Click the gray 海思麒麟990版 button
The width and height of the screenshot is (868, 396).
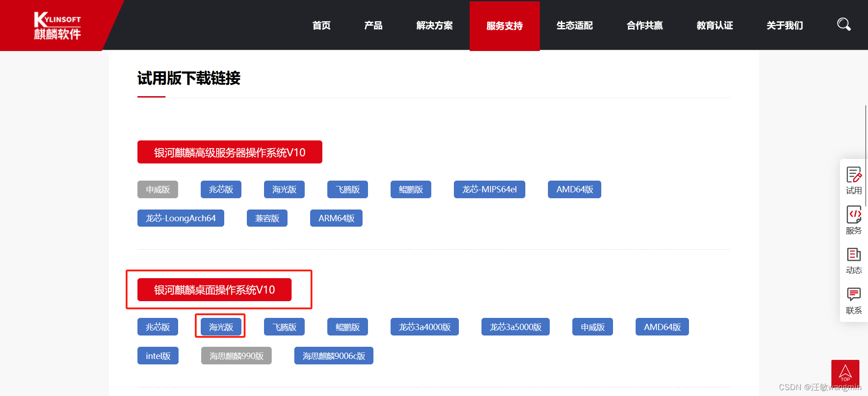click(x=236, y=356)
